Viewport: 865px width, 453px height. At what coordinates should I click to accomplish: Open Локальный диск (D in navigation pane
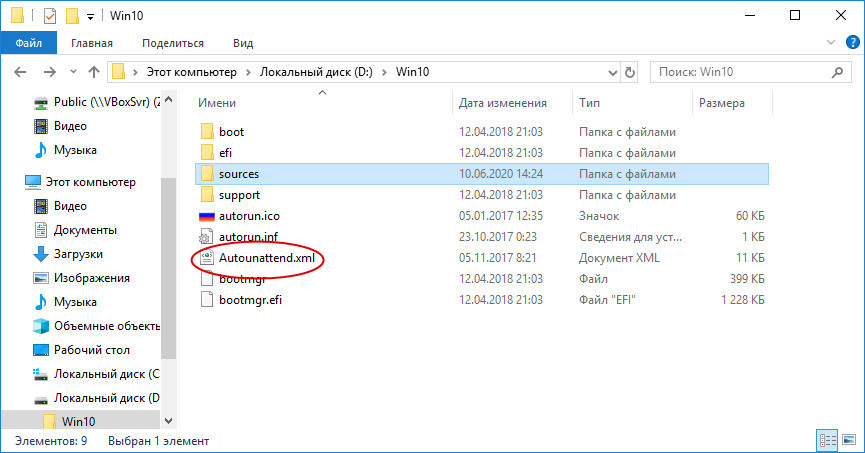point(97,398)
